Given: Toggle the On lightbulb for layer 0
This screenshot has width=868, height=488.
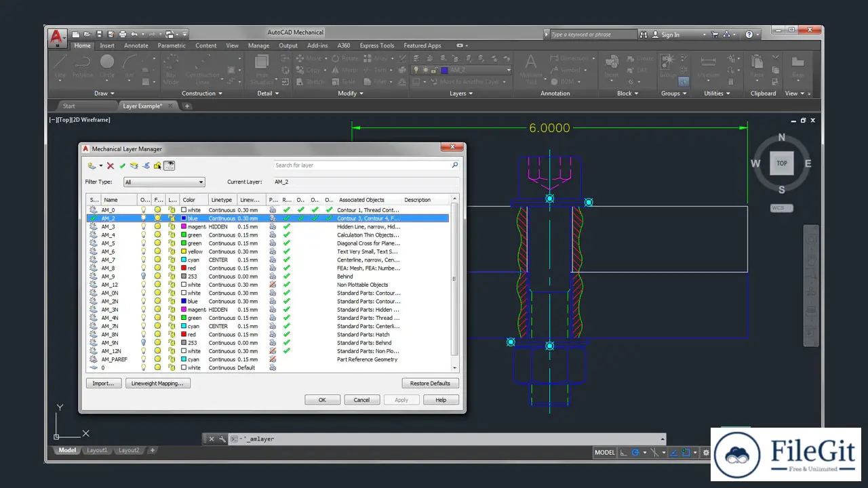Looking at the screenshot, I should click(x=143, y=367).
